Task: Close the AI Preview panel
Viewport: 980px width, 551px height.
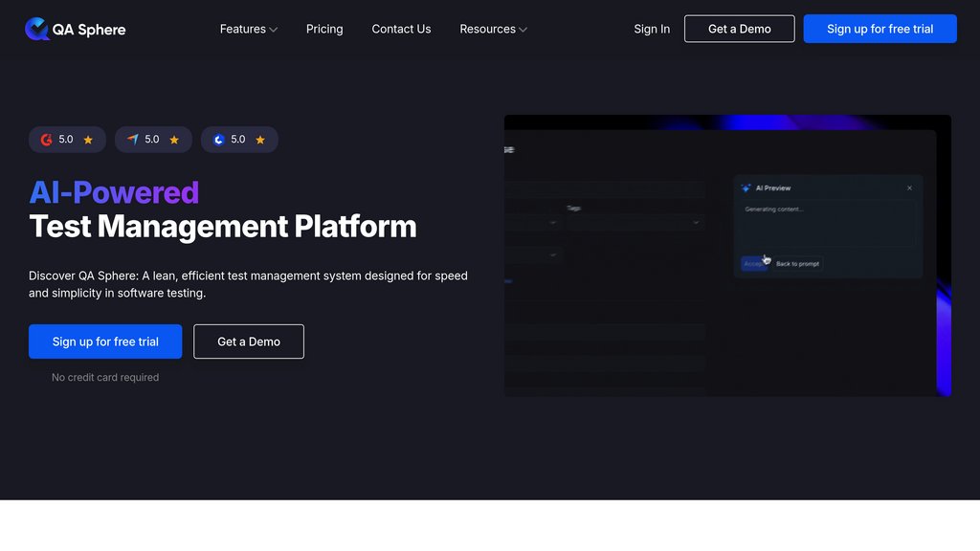Action: 910,187
